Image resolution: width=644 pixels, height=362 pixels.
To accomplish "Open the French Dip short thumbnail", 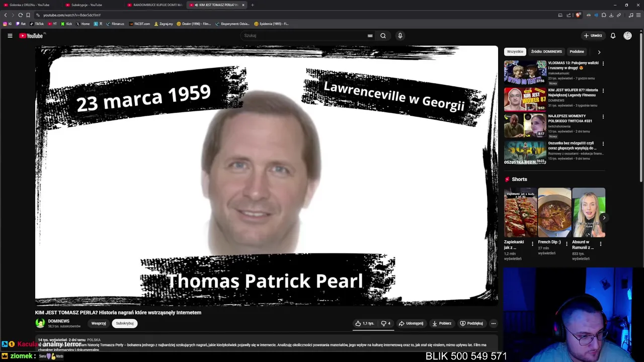I will pyautogui.click(x=554, y=212).
